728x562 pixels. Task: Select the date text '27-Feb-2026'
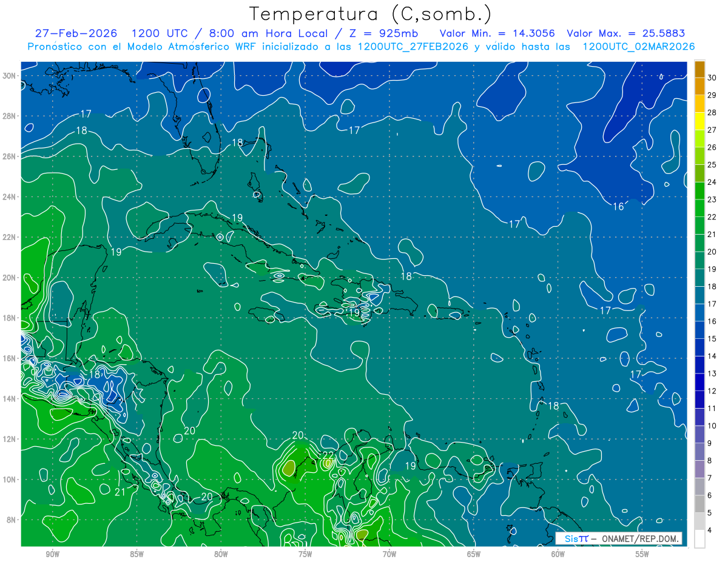(x=76, y=33)
